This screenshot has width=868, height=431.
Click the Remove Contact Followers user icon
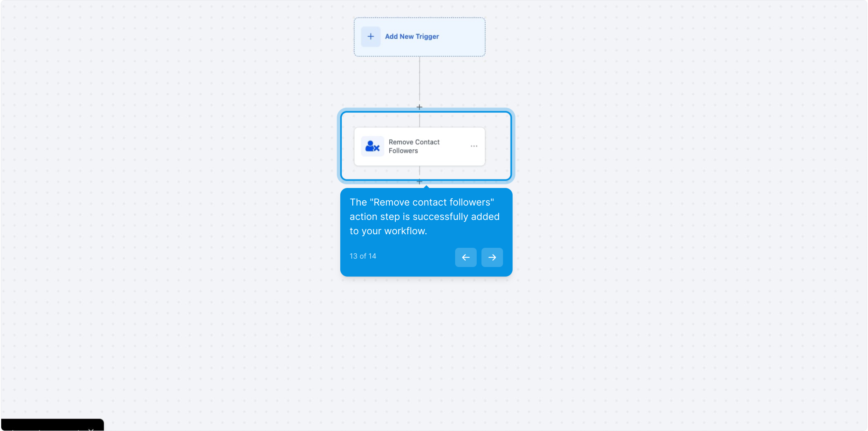coord(372,146)
